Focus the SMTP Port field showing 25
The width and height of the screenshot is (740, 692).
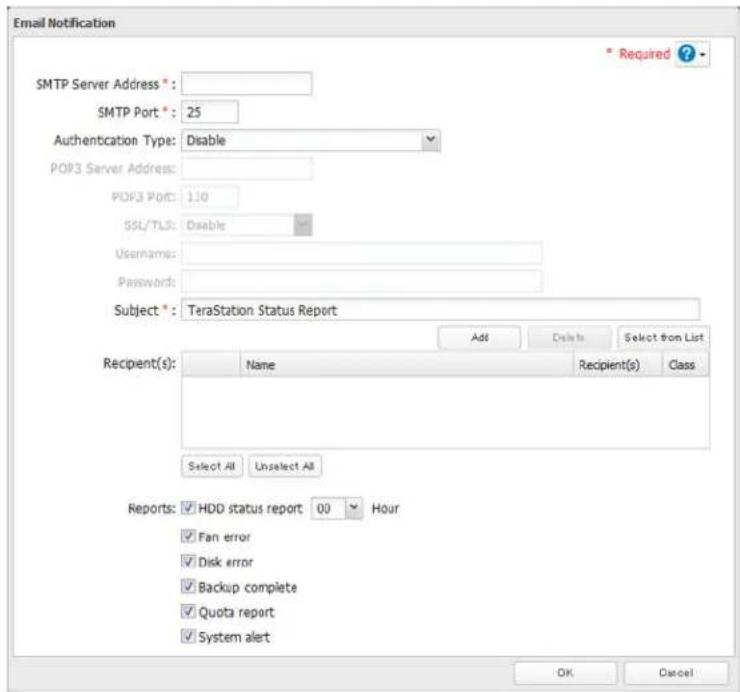point(210,112)
